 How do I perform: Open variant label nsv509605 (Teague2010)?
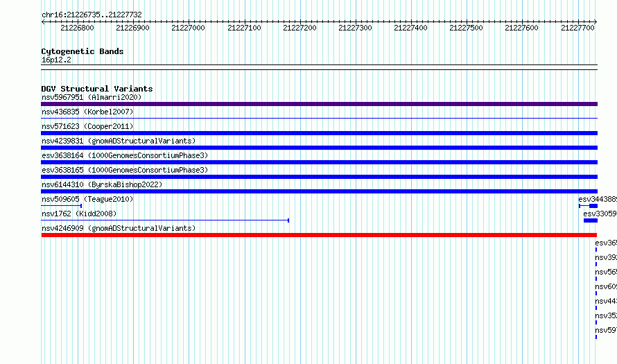(x=87, y=199)
